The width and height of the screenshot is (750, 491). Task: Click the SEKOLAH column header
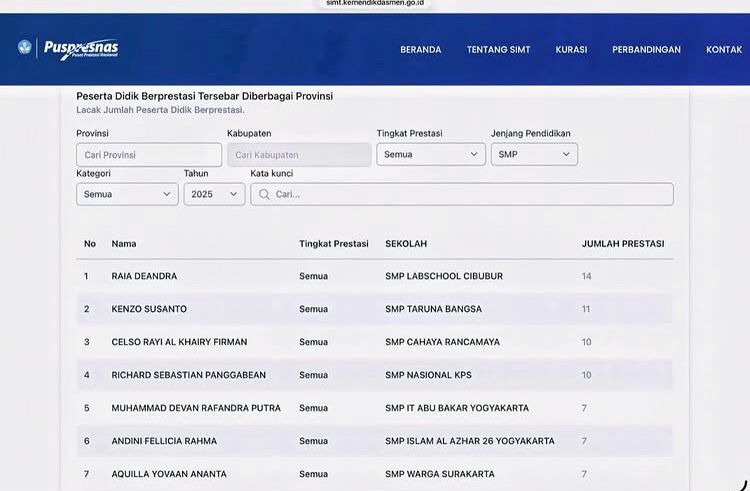406,244
